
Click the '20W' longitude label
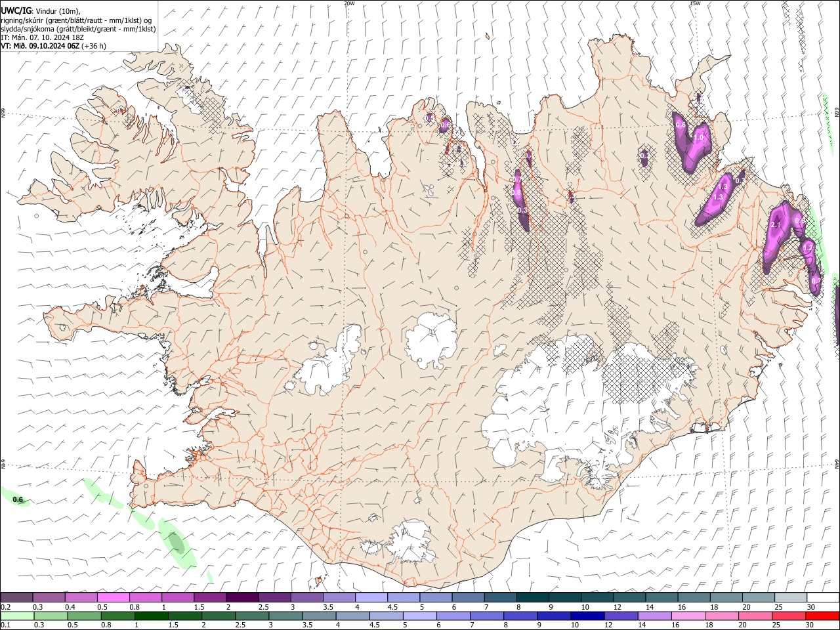tap(349, 3)
